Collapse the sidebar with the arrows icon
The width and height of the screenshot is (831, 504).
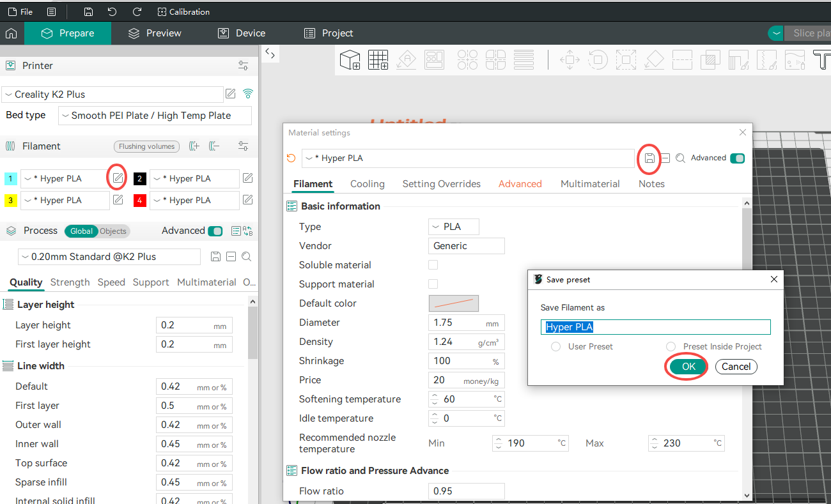pyautogui.click(x=270, y=54)
